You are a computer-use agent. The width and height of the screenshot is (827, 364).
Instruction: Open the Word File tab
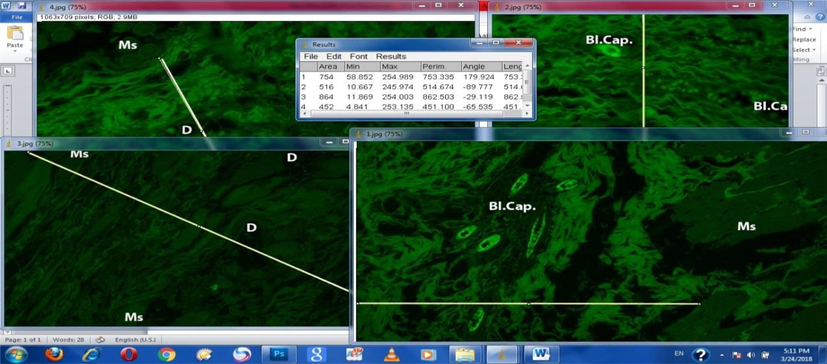[x=16, y=16]
